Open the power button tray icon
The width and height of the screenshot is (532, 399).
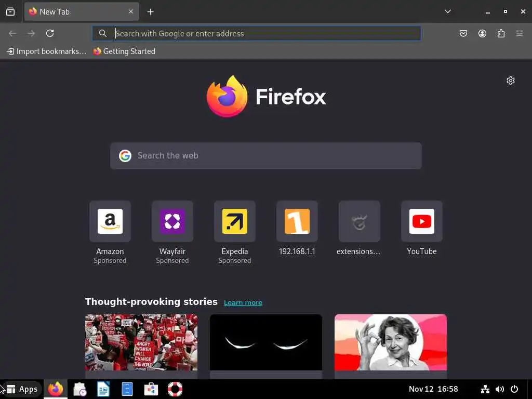tap(514, 389)
